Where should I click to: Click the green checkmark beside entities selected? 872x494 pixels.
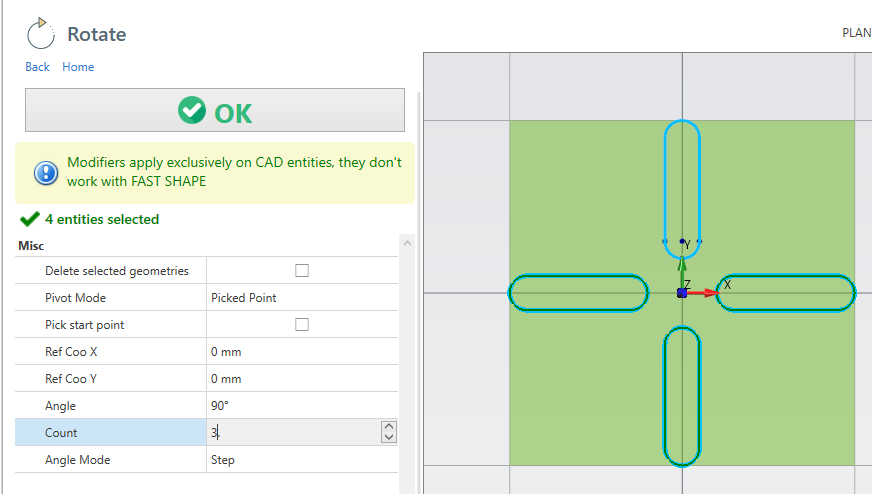tap(29, 219)
